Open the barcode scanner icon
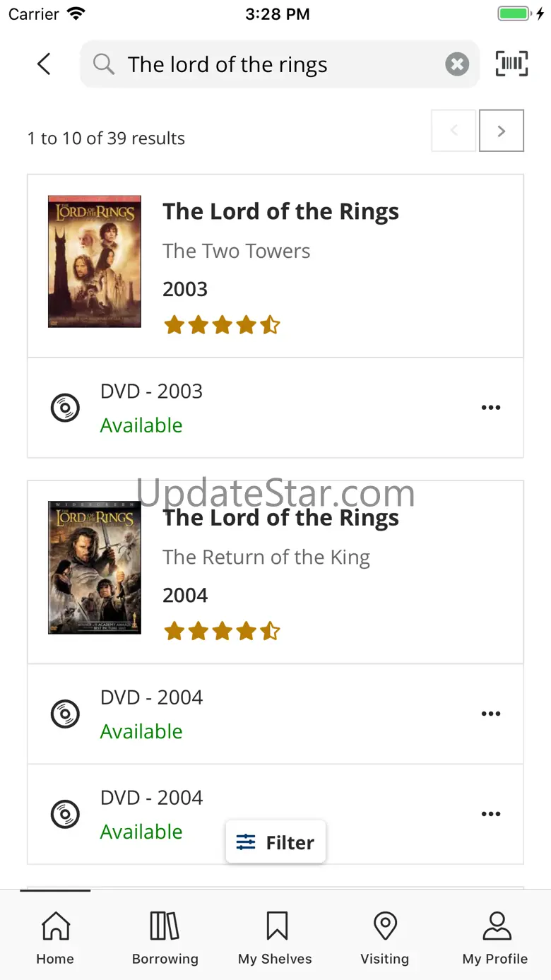Screen dimensions: 551x980 512,64
